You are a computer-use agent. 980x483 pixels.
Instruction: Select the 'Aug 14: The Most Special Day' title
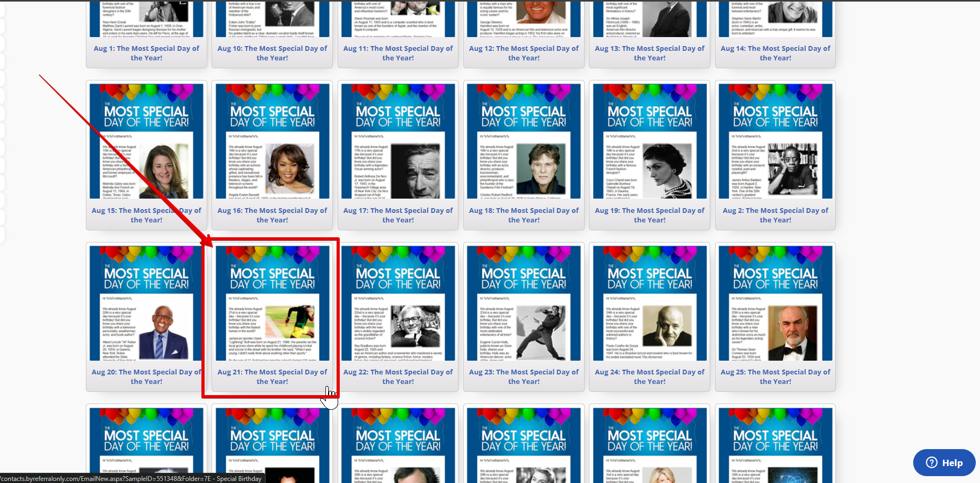(x=775, y=53)
